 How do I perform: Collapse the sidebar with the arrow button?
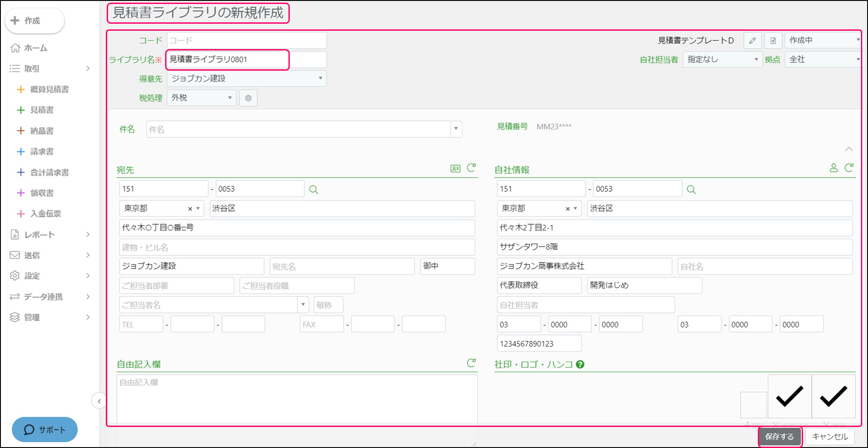pyautogui.click(x=99, y=401)
